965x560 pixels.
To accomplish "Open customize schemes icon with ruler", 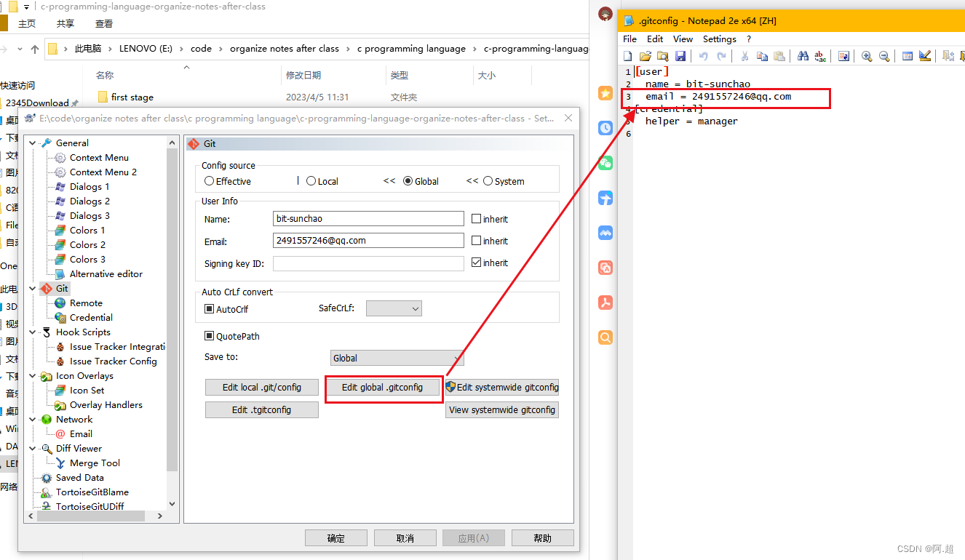I will 925,56.
